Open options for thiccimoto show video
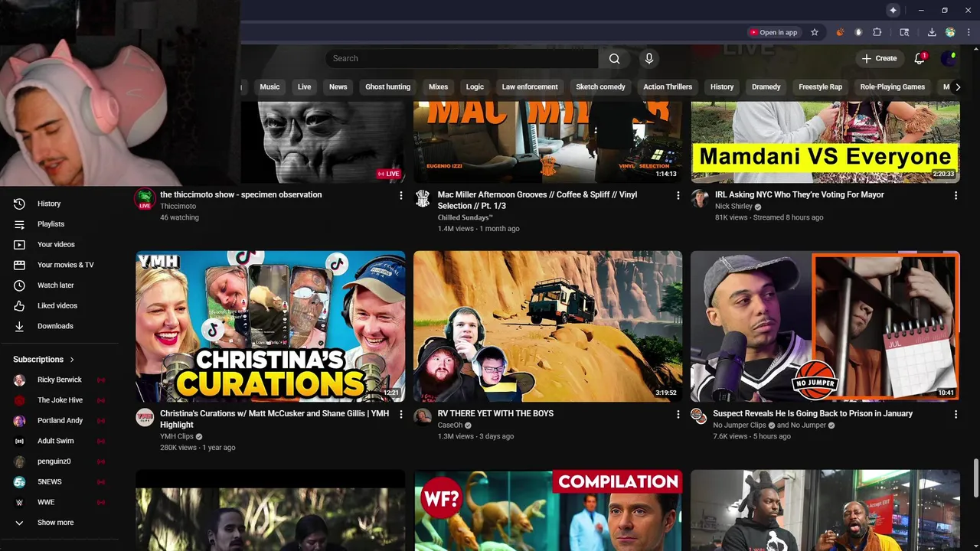Image resolution: width=980 pixels, height=551 pixels. (x=400, y=196)
